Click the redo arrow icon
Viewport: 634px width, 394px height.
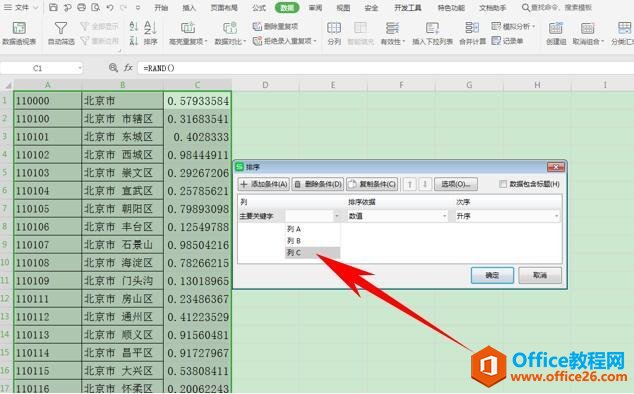click(123, 7)
